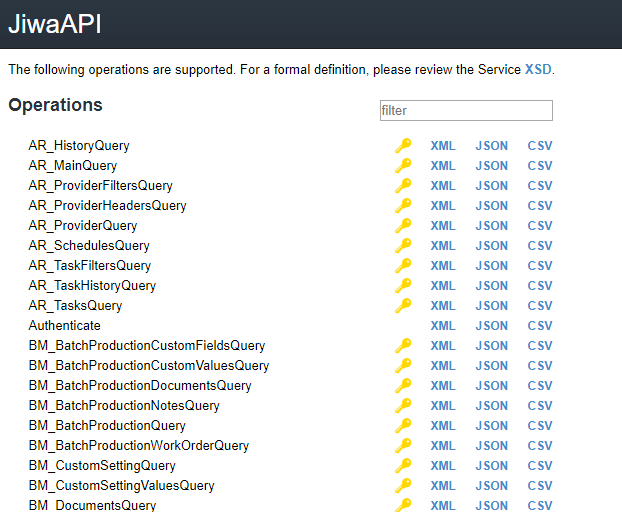Select the AR_ProviderQuery operation name
The width and height of the screenshot is (622, 512).
(x=83, y=225)
